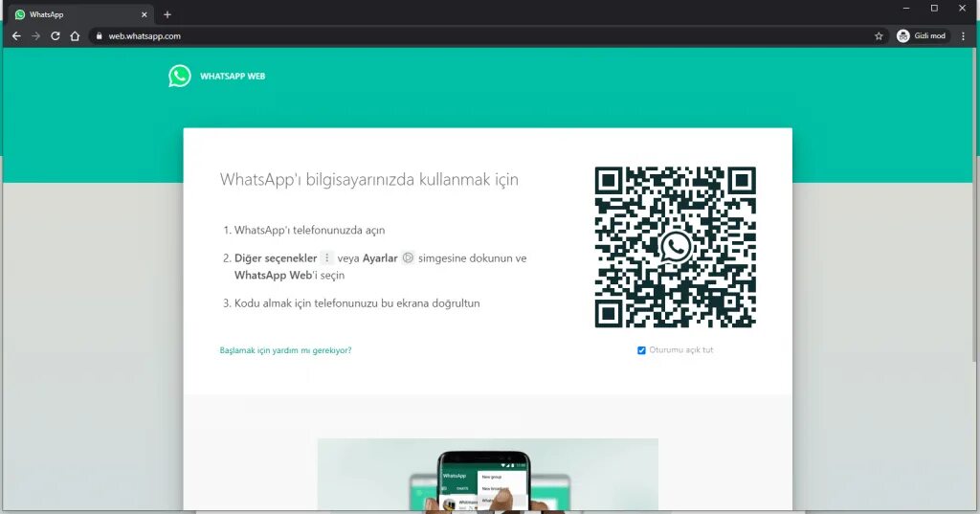Reload the WhatsApp Web page
Image resolution: width=980 pixels, height=514 pixels.
coord(55,36)
